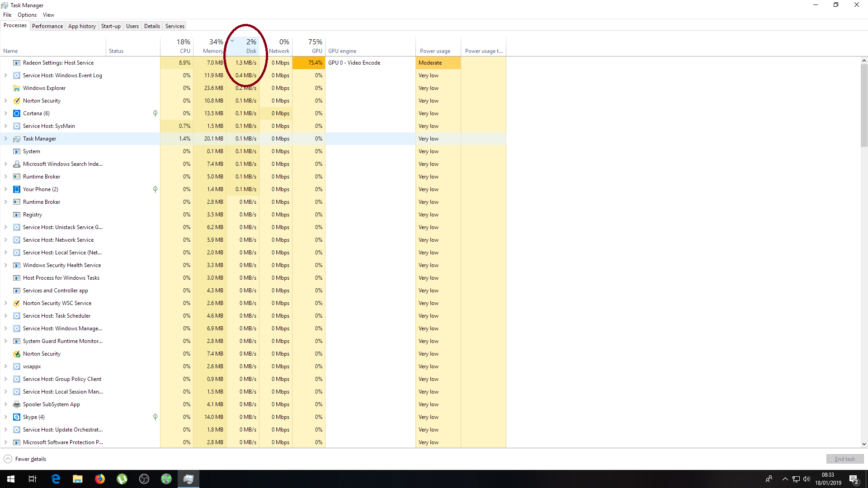Image resolution: width=868 pixels, height=488 pixels.
Task: Click the Radeon Settings Host Service process icon
Action: tap(17, 63)
